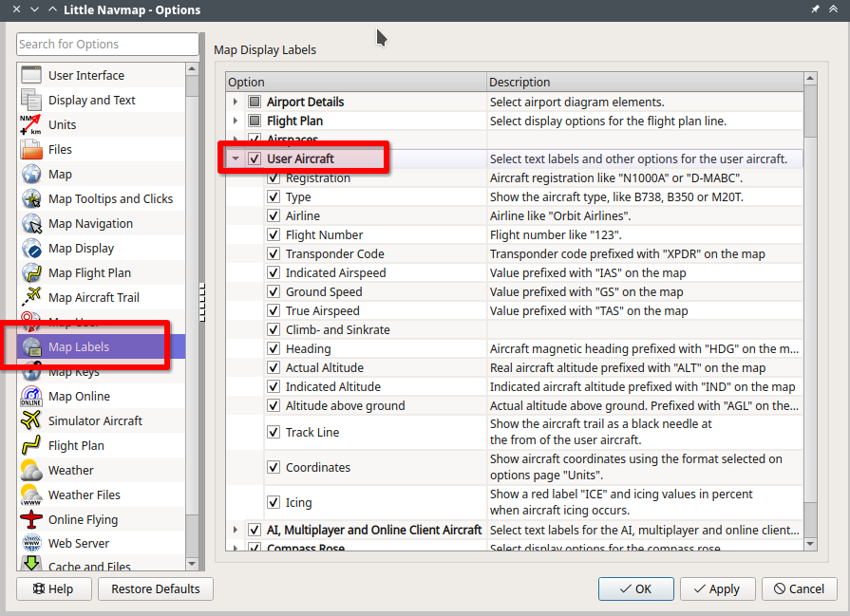Screen dimensions: 850x616
Task: Click the Option column header
Action: click(355, 82)
